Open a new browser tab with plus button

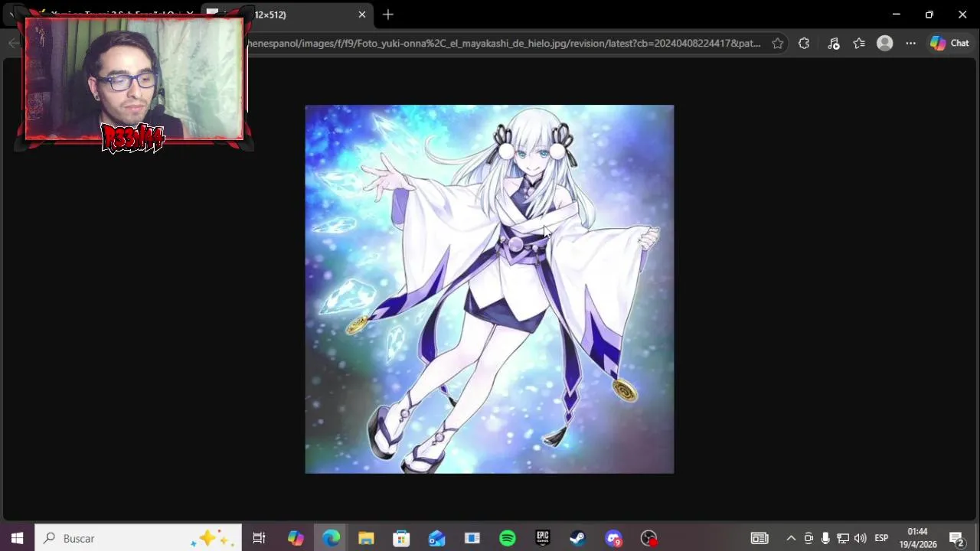(x=388, y=15)
